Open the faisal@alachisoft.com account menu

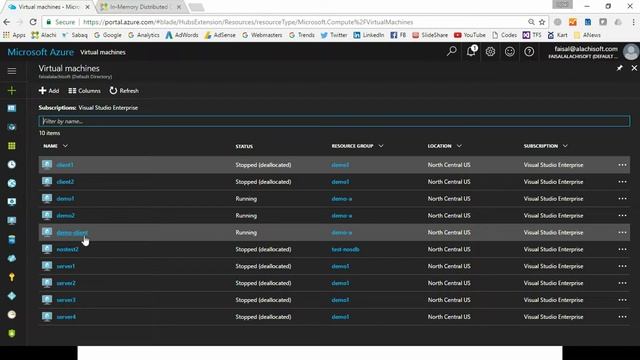click(x=583, y=52)
